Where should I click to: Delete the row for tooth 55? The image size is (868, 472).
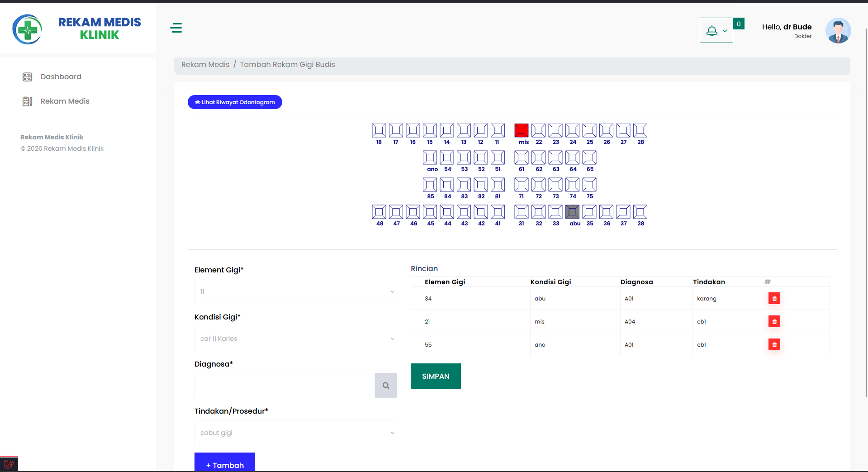(x=774, y=345)
